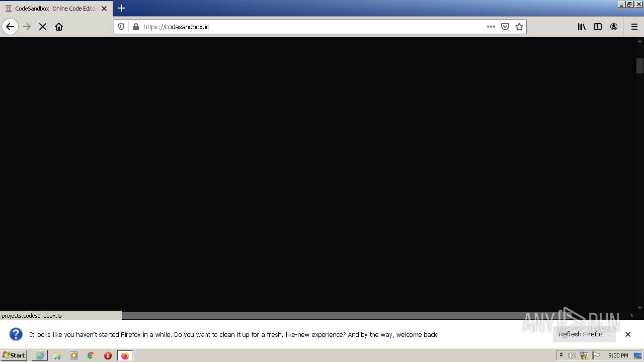Click the horizontal scrollbar right arrow
The image size is (644, 362).
click(x=632, y=316)
